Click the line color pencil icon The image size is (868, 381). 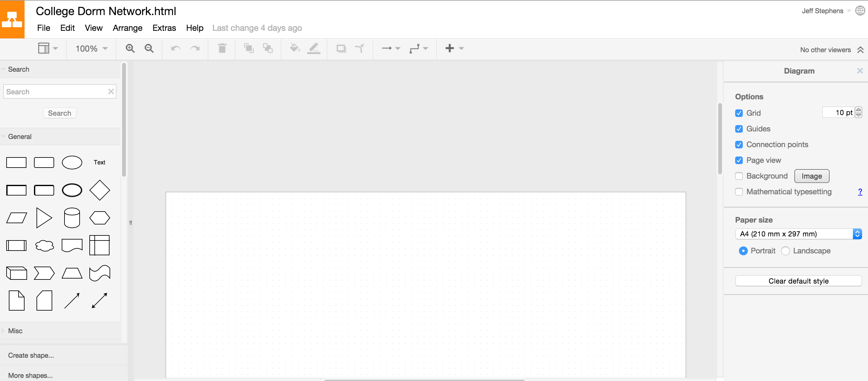313,48
